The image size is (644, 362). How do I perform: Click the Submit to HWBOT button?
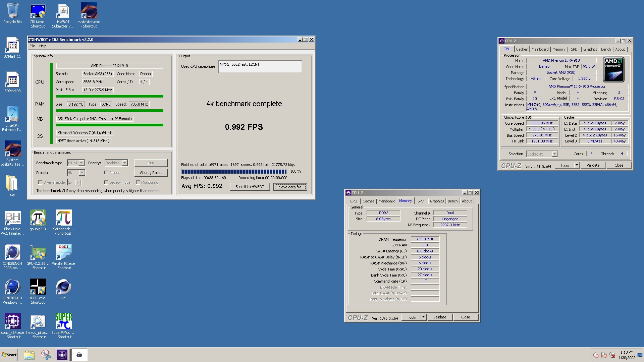coord(250,187)
